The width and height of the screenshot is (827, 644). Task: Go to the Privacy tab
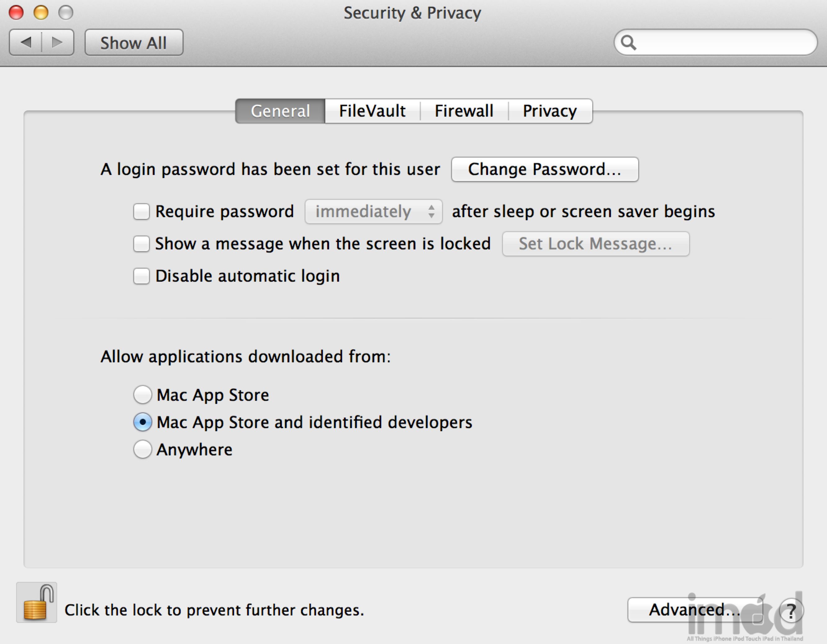pyautogui.click(x=550, y=111)
